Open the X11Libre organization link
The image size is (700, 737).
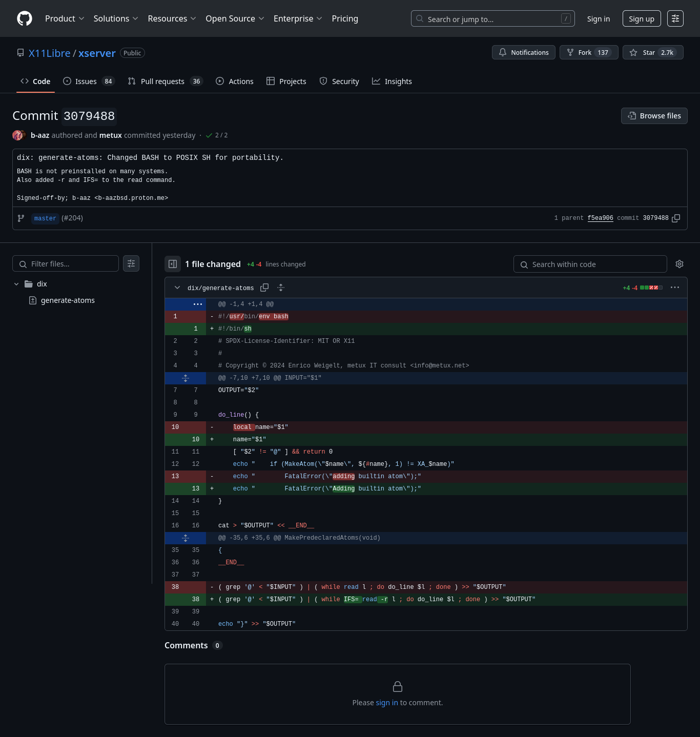tap(50, 53)
